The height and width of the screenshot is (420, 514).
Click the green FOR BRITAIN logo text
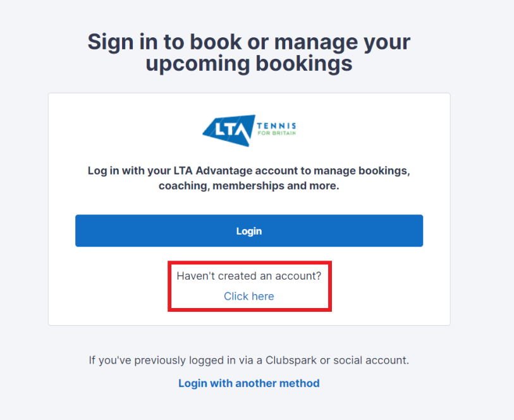pyautogui.click(x=277, y=133)
